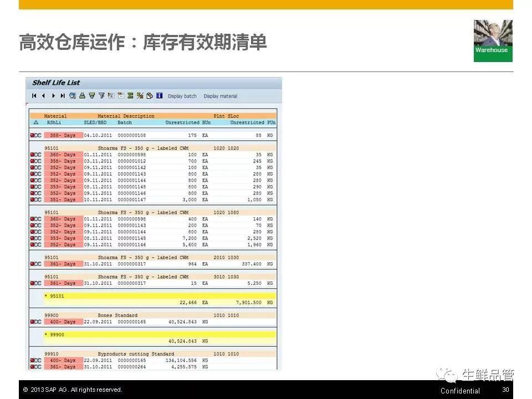Go to previous page with left arrow
This screenshot has width=532, height=399.
(43, 96)
